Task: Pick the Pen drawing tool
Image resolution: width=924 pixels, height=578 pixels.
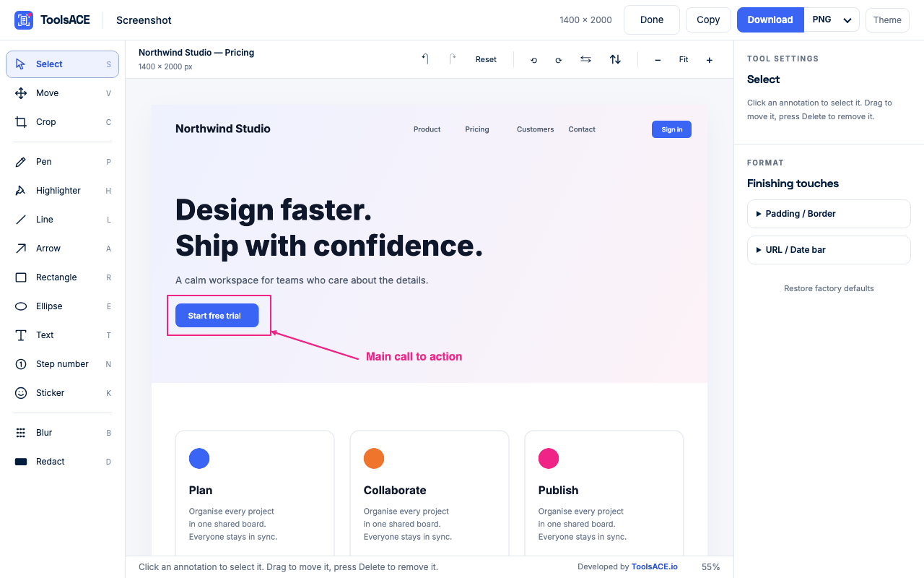Action: click(x=62, y=162)
